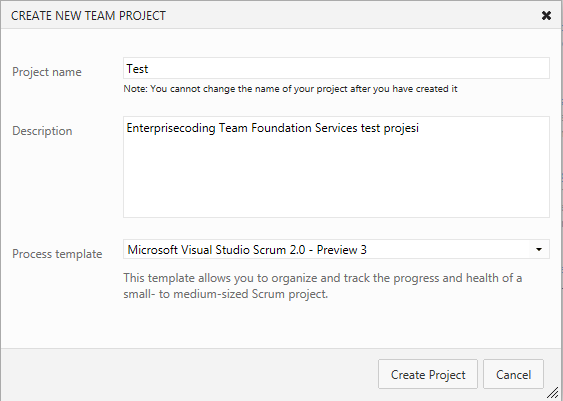Click the Description label
This screenshot has height=401, width=563.
pyautogui.click(x=42, y=131)
